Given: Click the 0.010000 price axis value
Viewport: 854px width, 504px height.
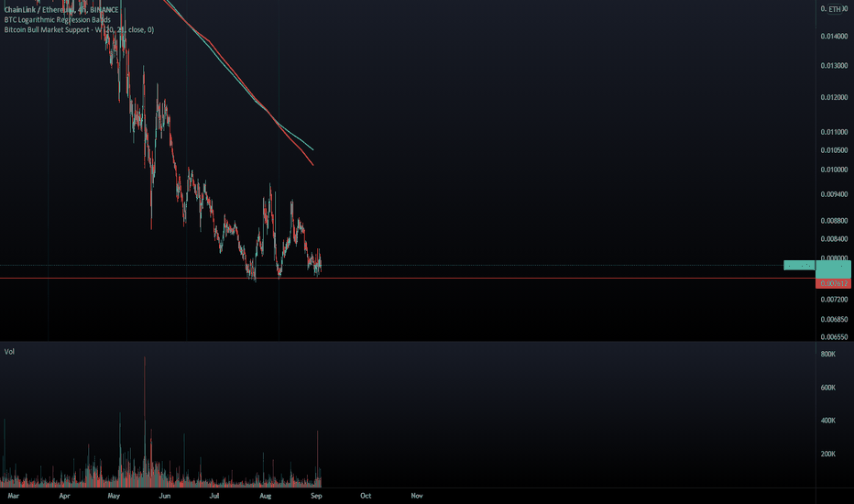Looking at the screenshot, I should coord(834,170).
